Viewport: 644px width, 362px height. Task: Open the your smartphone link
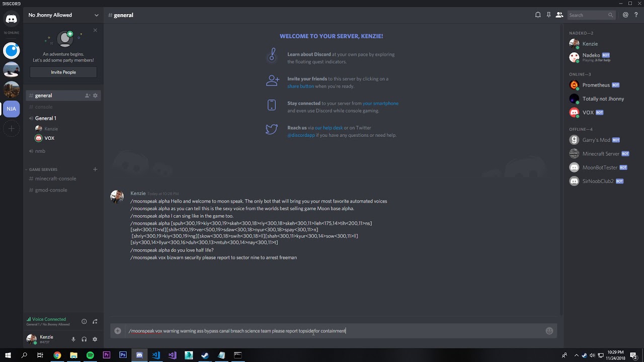pyautogui.click(x=380, y=103)
